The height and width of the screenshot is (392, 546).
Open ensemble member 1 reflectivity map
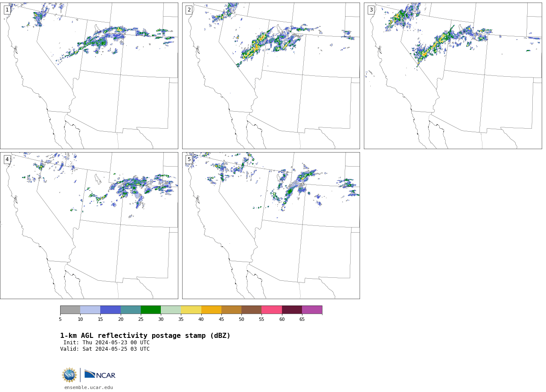[89, 76]
